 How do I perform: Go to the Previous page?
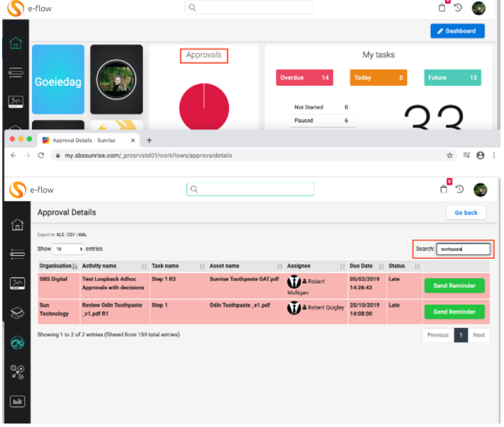(438, 335)
